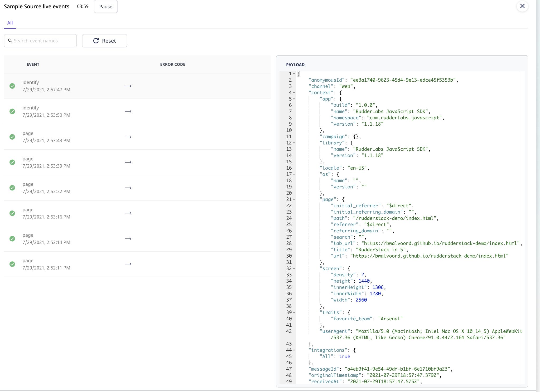540x392 pixels.
Task: Collapse the "context" block at line 4
Action: 294,93
